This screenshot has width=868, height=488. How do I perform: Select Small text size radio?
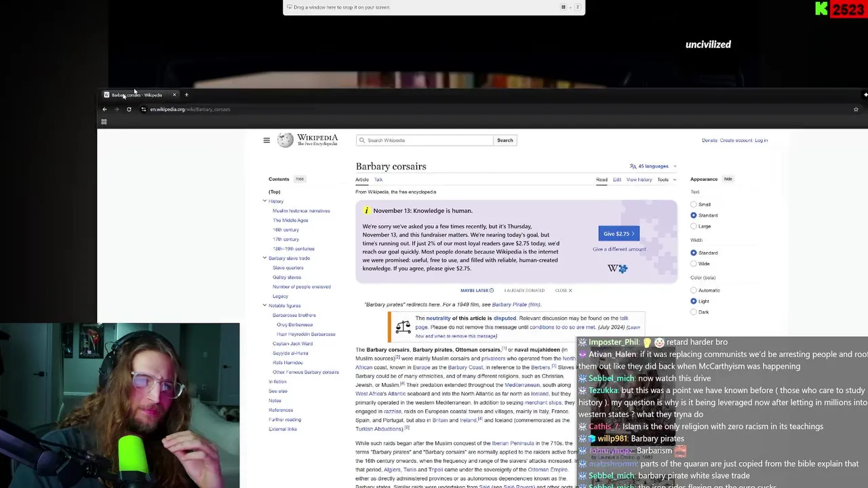693,205
